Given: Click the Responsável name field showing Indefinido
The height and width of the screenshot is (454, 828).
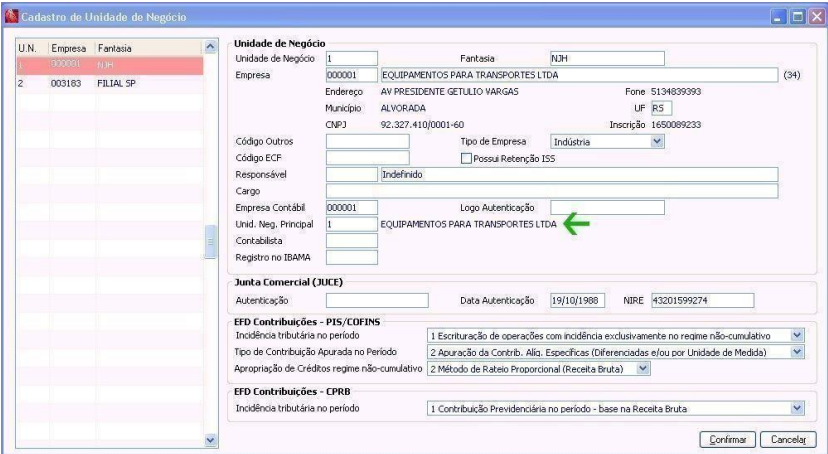Looking at the screenshot, I should (579, 174).
